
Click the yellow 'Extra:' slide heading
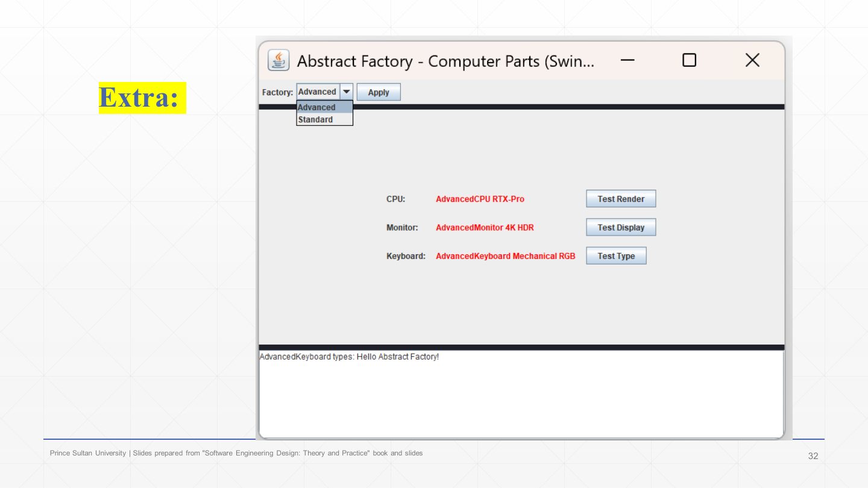pyautogui.click(x=142, y=98)
